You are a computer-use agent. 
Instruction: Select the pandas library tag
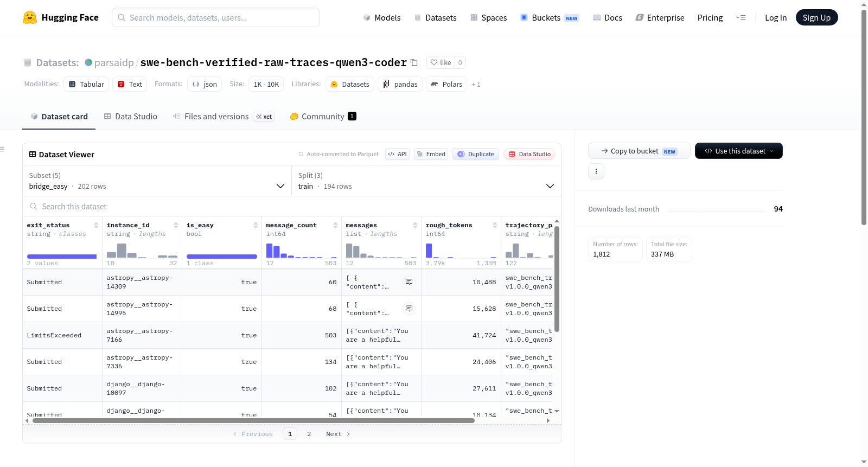pos(400,84)
